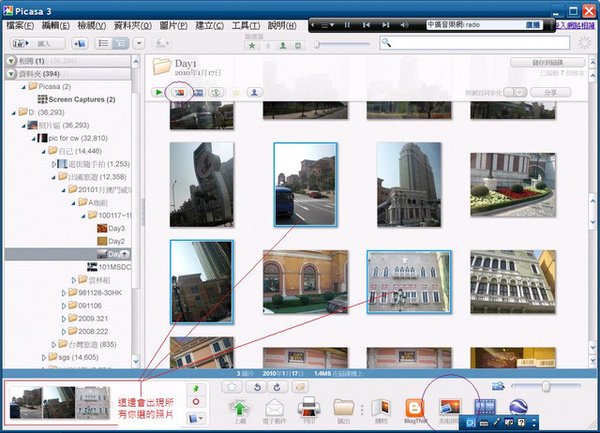Click the photo collage icon in folder header
Viewport: 600px width, 433px height.
tap(179, 92)
